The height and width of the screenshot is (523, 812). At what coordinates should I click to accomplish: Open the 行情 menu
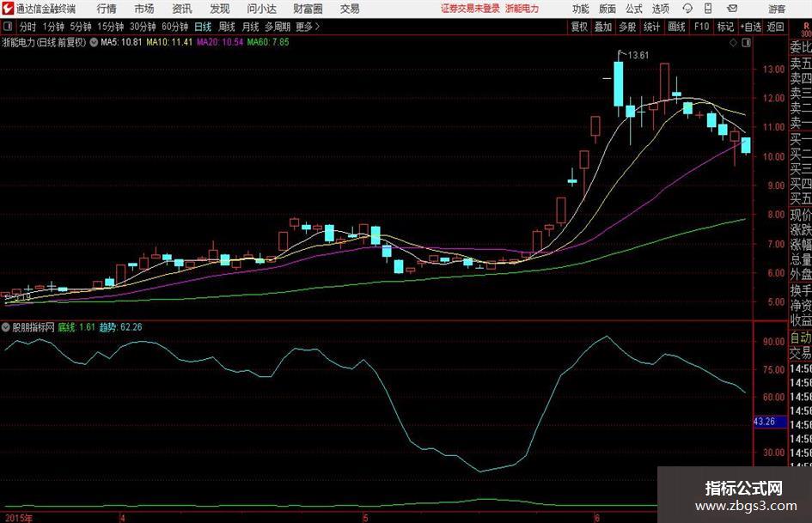107,9
